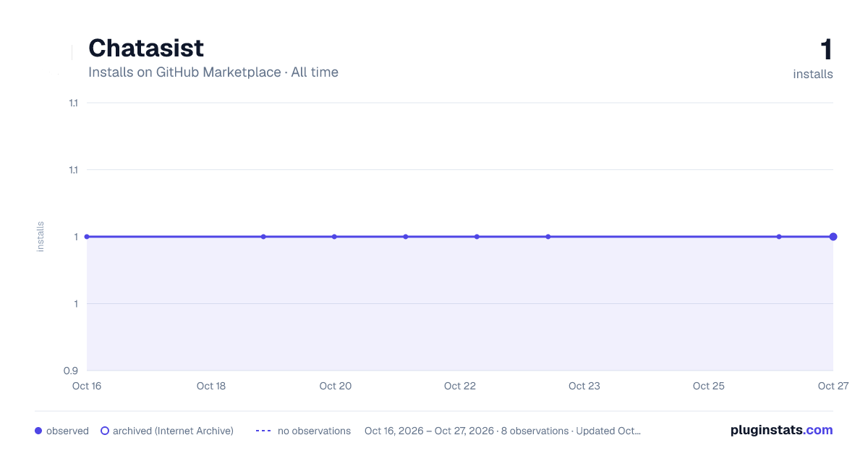This screenshot has height=456, width=868.
Task: Click the dashed 'no observations' legend line
Action: (x=263, y=431)
